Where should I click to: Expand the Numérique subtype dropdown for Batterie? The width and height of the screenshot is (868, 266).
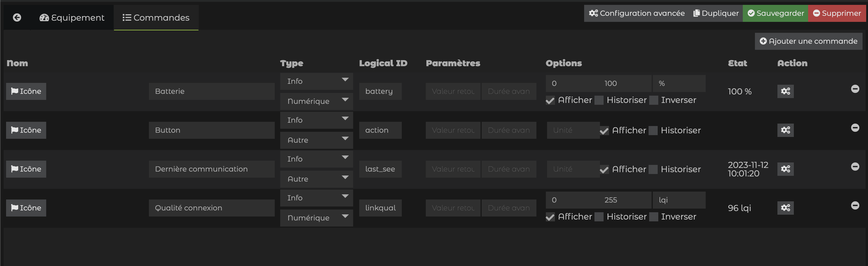point(316,101)
